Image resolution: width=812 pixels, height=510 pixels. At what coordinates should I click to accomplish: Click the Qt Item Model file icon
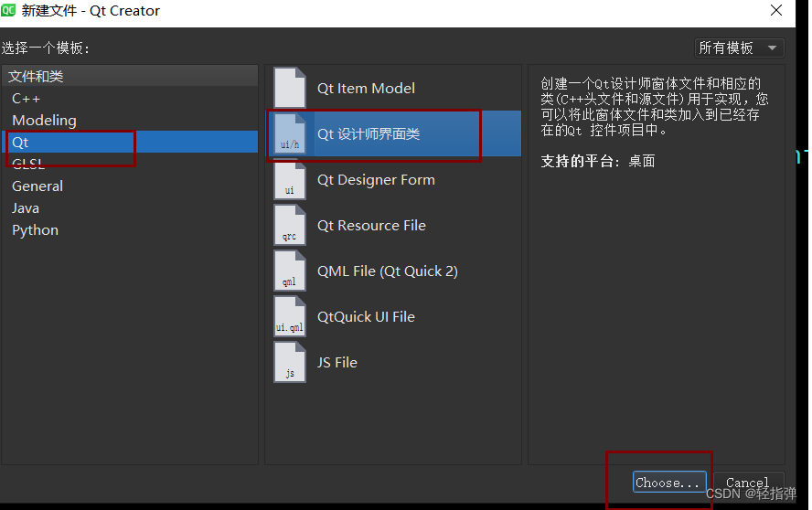pos(290,88)
